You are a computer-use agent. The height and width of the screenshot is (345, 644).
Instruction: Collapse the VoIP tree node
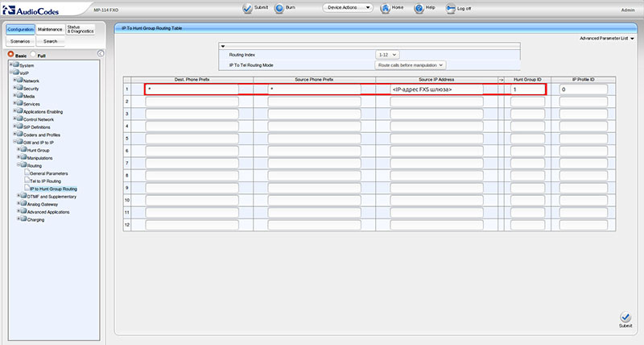pos(11,73)
